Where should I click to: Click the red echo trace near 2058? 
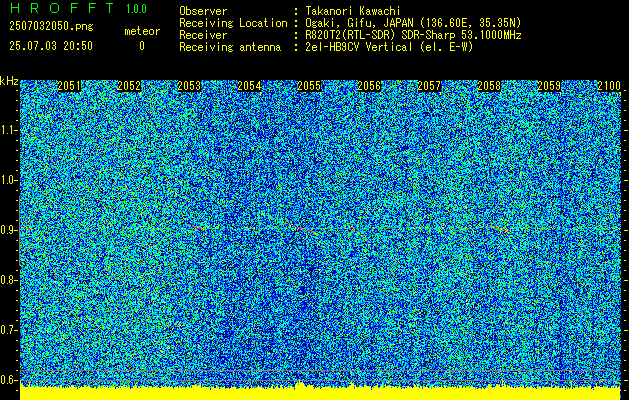pyautogui.click(x=501, y=229)
